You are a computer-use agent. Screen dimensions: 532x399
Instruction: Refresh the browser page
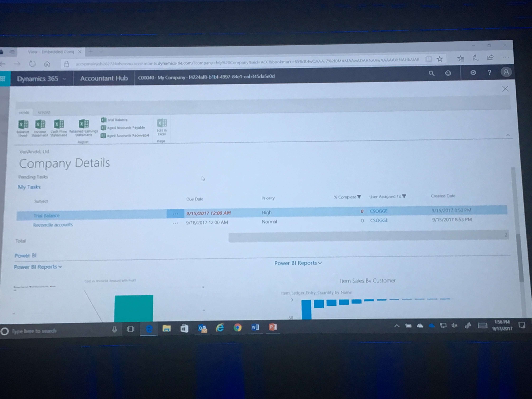32,64
